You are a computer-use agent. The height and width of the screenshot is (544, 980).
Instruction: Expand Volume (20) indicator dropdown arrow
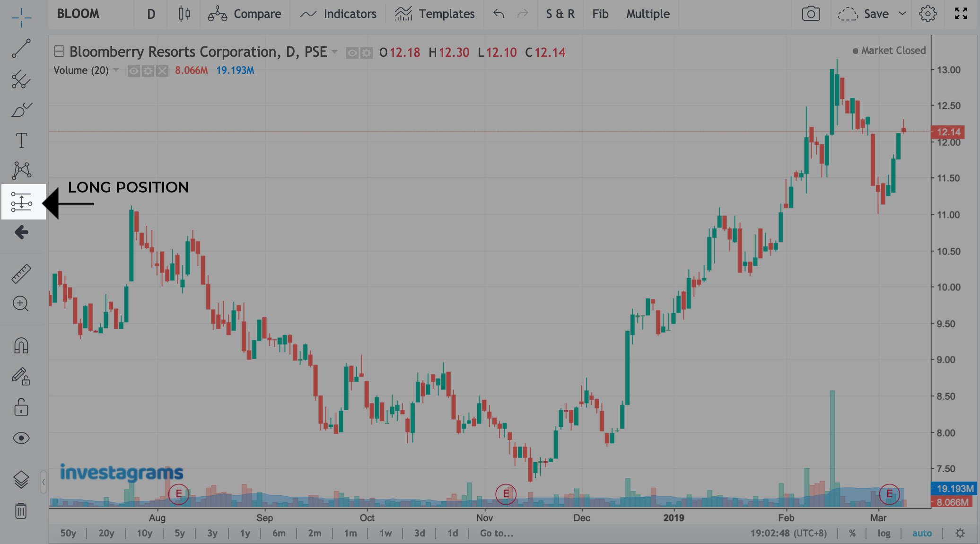(x=116, y=70)
